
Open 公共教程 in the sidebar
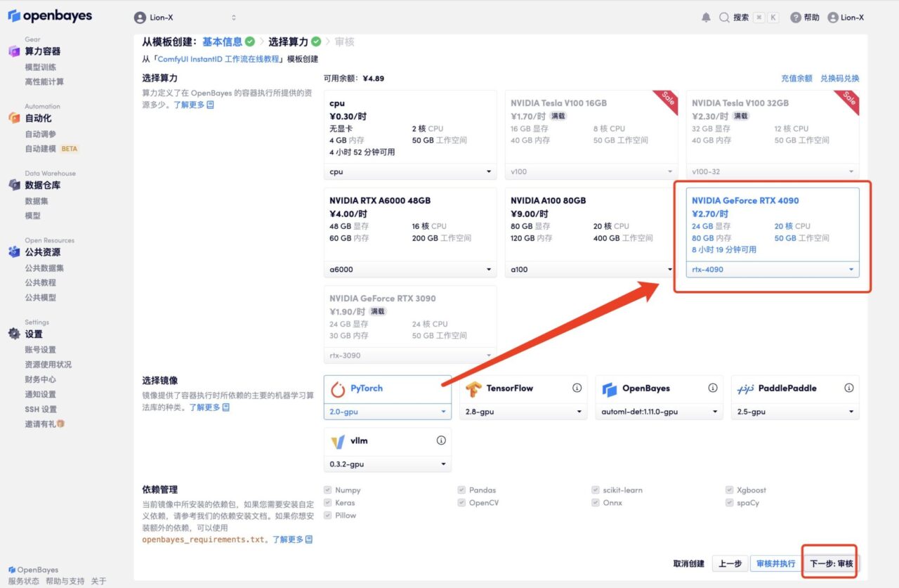(40, 282)
